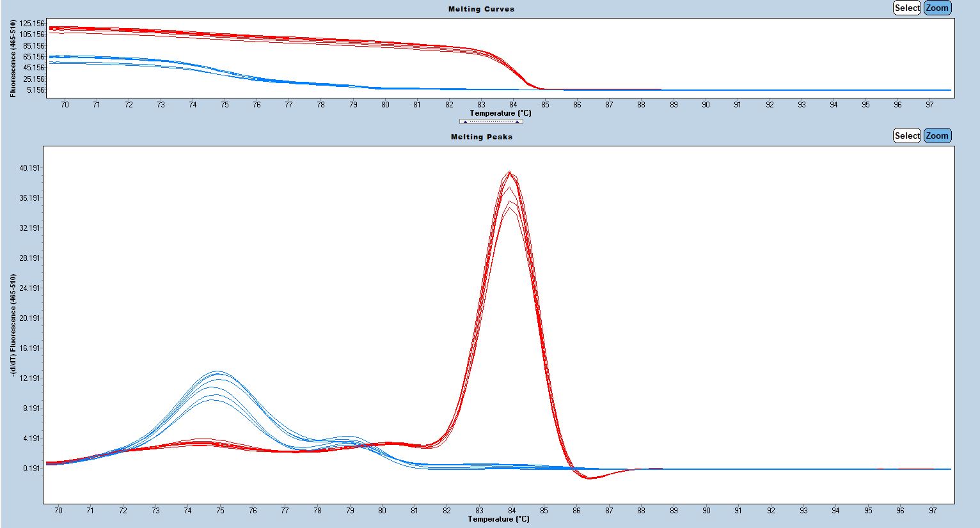
Task: Enable Zoom mode for Melting Curves chart
Action: [937, 8]
